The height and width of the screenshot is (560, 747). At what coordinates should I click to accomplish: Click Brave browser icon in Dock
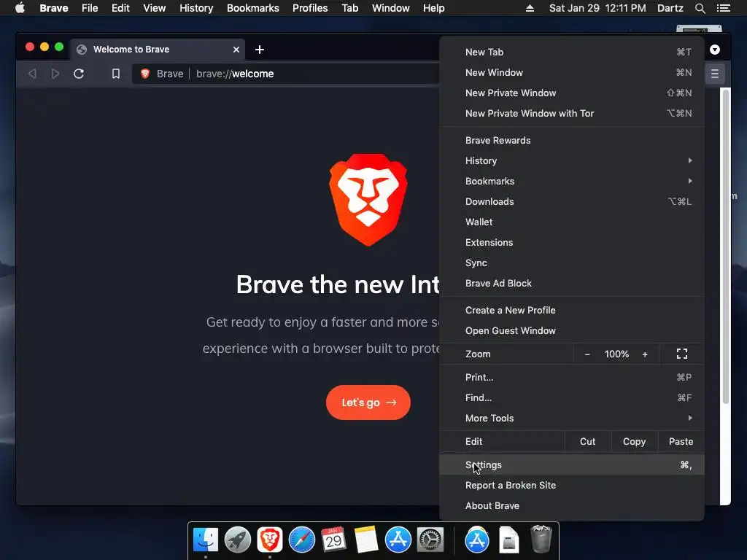pyautogui.click(x=270, y=540)
